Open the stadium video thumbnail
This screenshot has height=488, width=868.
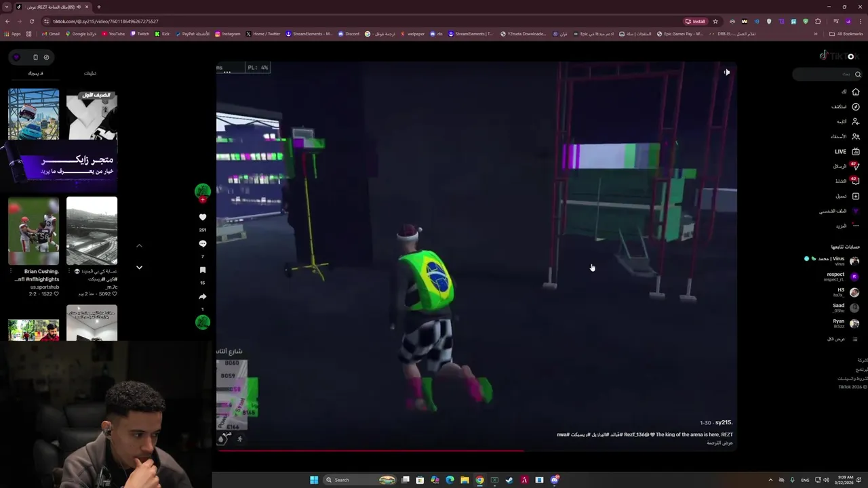pyautogui.click(x=92, y=231)
